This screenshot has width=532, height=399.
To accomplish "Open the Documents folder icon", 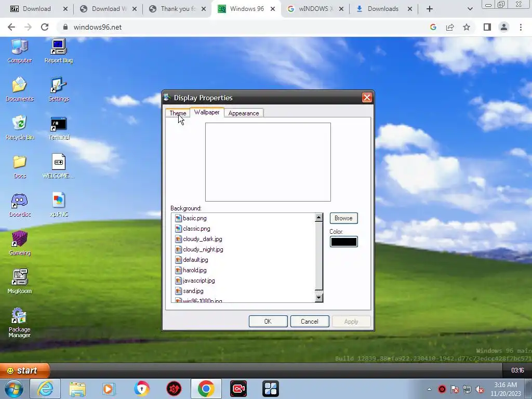I will (19, 89).
